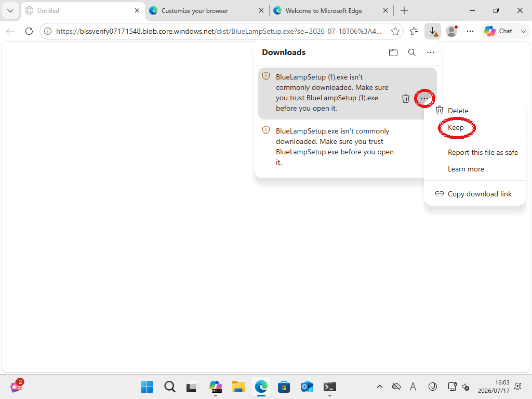Close the Welcome to Microsoft Edge tab
This screenshot has width=532, height=399.
[x=385, y=10]
